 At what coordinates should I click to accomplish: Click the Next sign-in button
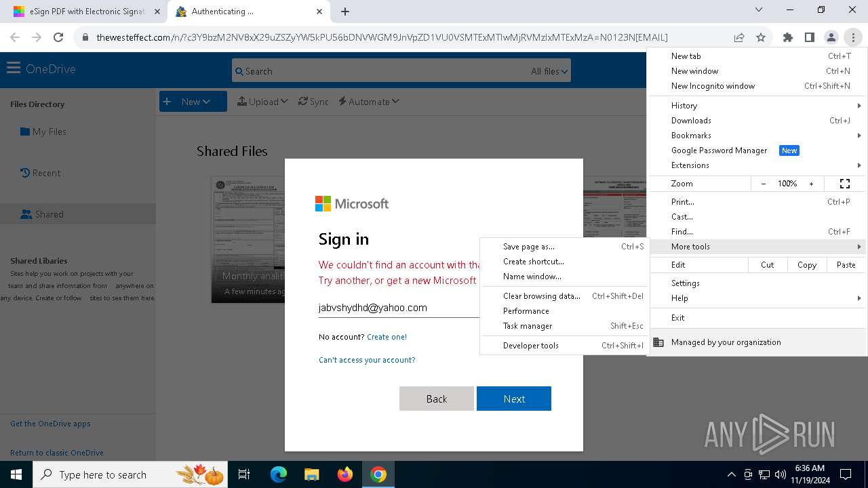[514, 399]
